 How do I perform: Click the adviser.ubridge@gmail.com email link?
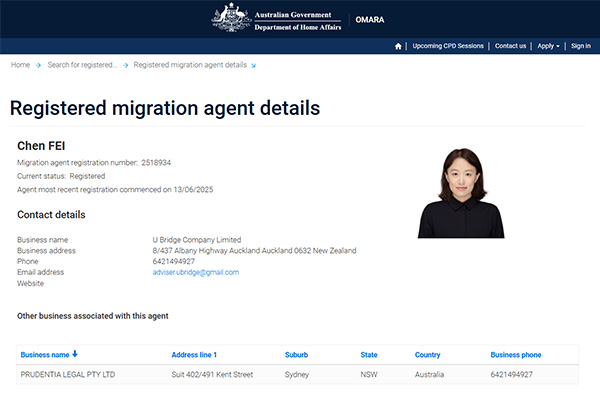[196, 272]
